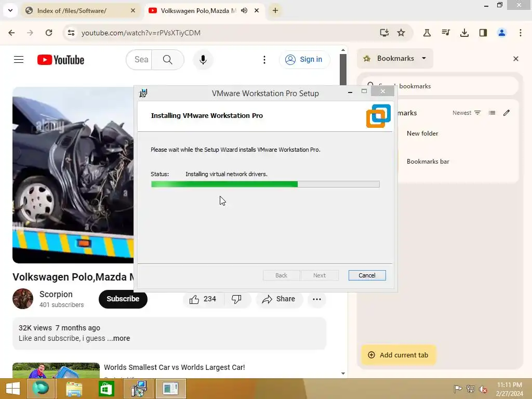The width and height of the screenshot is (532, 399).
Task: Open site information icon in address bar
Action: point(71,33)
